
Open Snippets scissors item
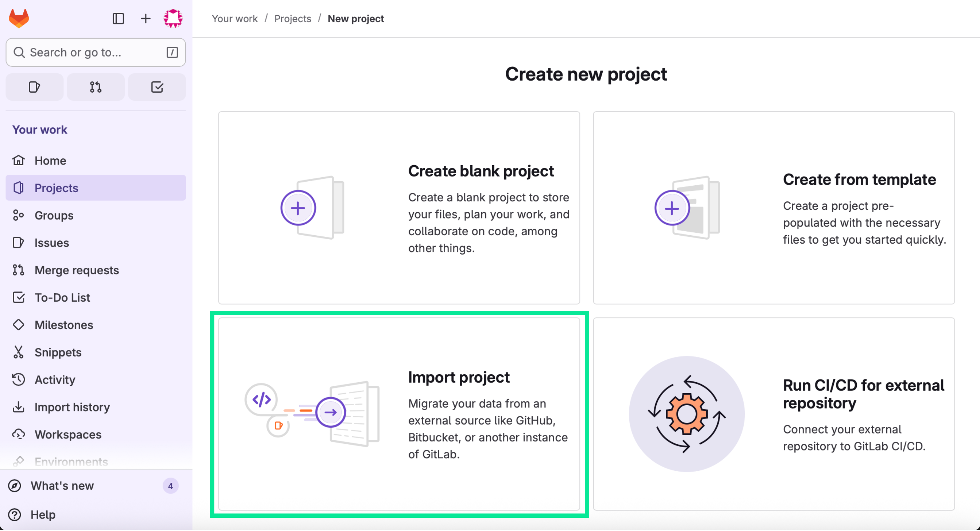pyautogui.click(x=58, y=352)
